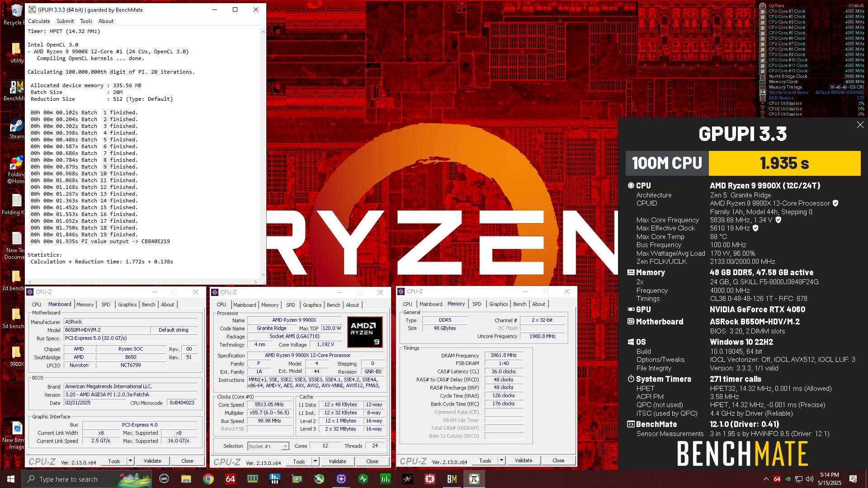Select Mainboard tab in the memory CPU-Z window
This screenshot has height=488, width=868.
click(431, 304)
